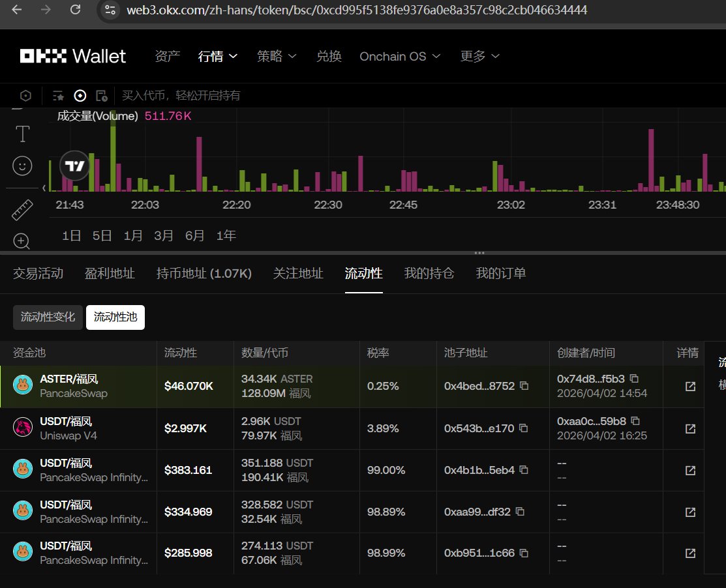Expand the 更多 dropdown menu
This screenshot has height=588, width=726.
[479, 57]
